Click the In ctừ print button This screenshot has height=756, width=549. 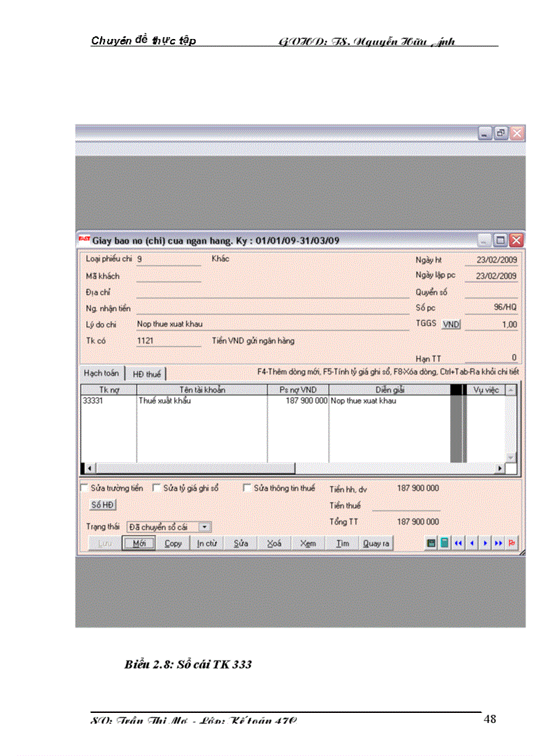pos(207,543)
